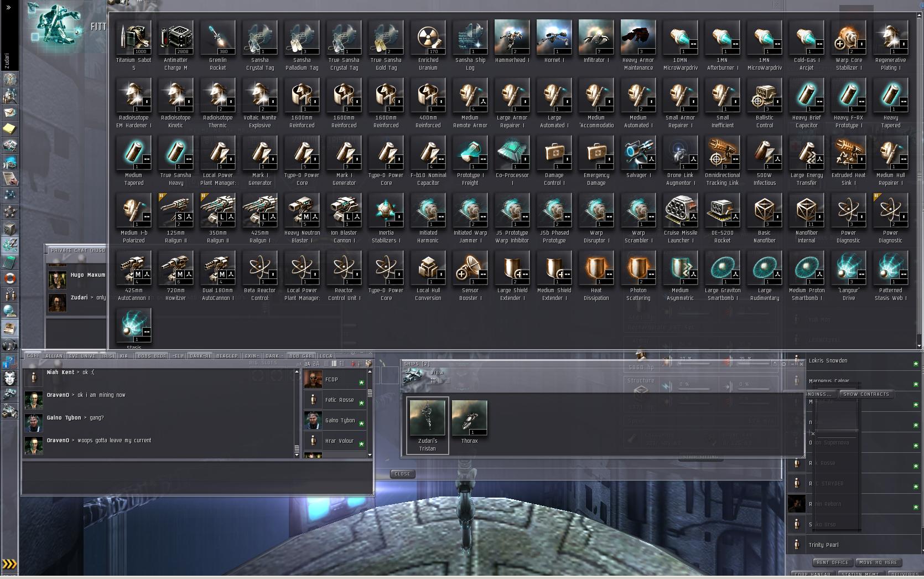Set chat font to medium aA size
Image resolution: width=924 pixels, height=579 pixels.
tap(308, 364)
